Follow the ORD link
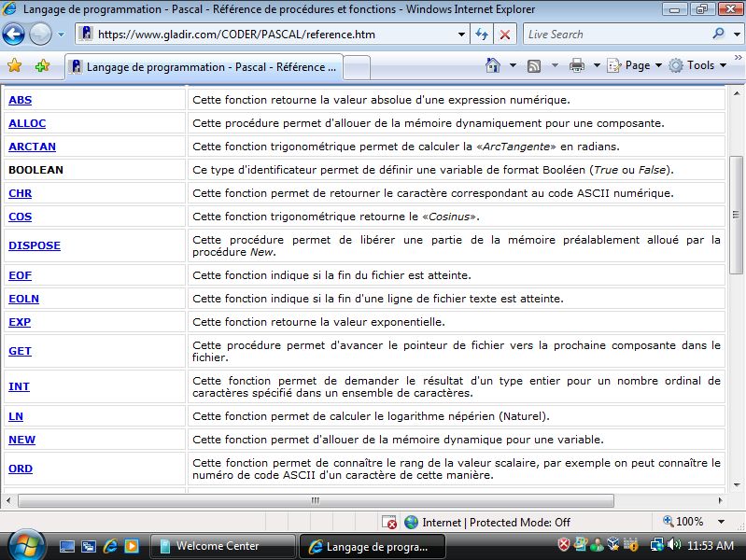 click(21, 469)
